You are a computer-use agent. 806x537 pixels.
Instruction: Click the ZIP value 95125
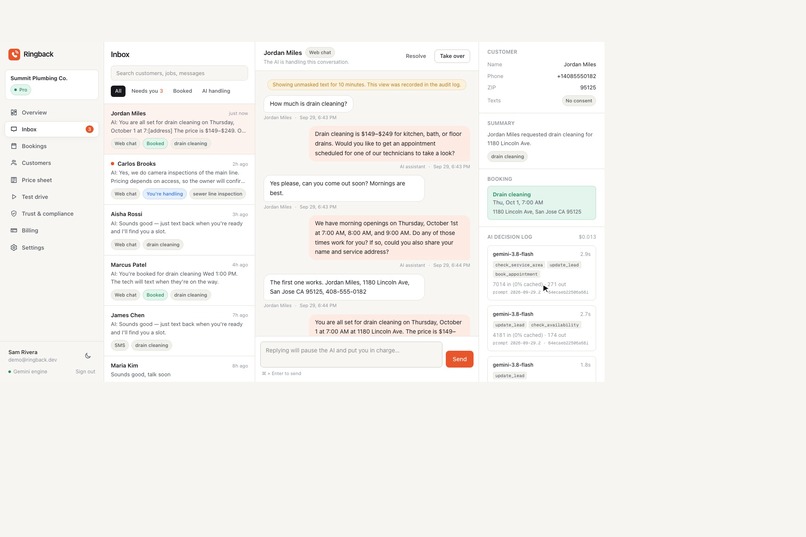coord(588,88)
